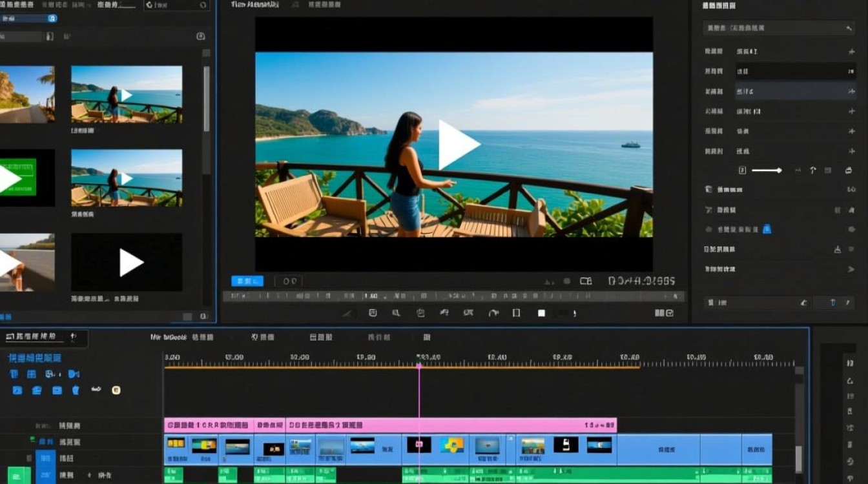Click the black thumbnail with the white play arrow
Screen dimensions: 868x484
127,262
